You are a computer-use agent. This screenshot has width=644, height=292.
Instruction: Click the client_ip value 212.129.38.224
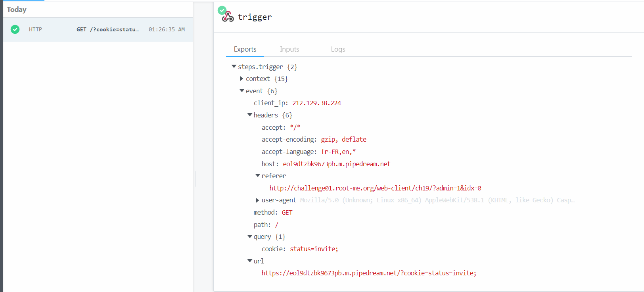[x=317, y=103]
